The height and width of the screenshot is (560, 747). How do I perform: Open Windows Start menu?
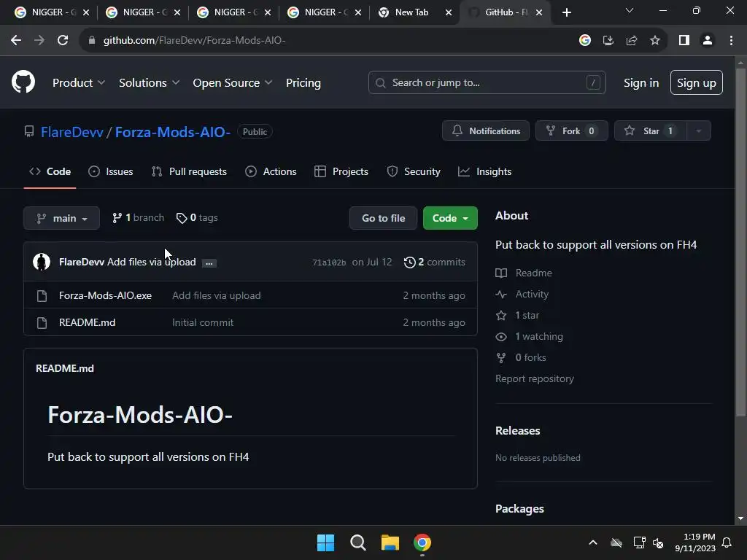click(x=326, y=542)
